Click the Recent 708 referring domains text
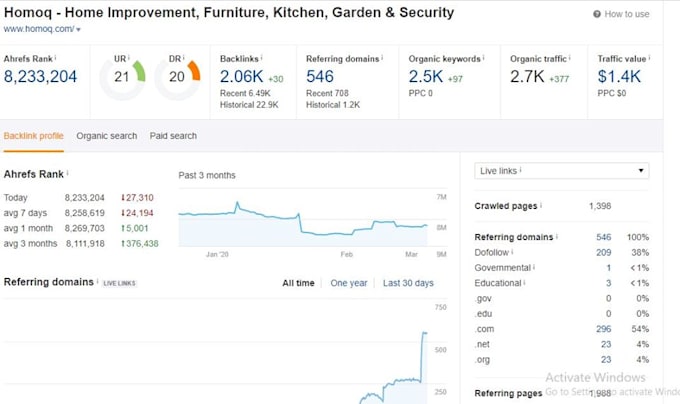 (x=327, y=93)
